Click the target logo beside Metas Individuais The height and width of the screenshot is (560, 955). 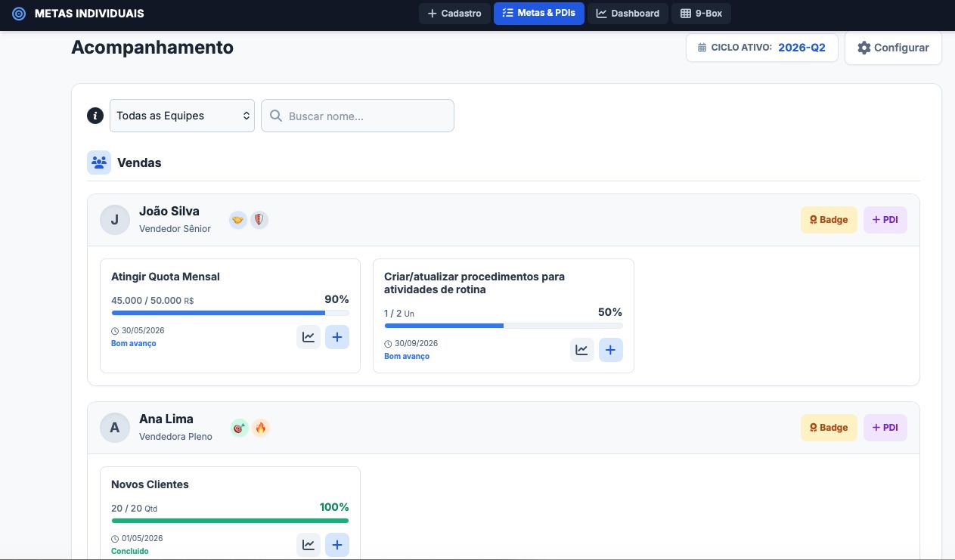(x=19, y=14)
